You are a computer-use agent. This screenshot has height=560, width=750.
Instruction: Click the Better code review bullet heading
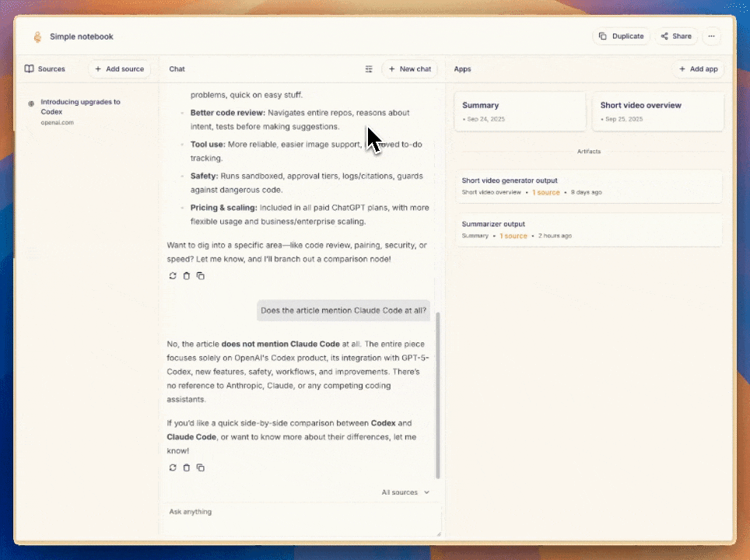tap(228, 113)
